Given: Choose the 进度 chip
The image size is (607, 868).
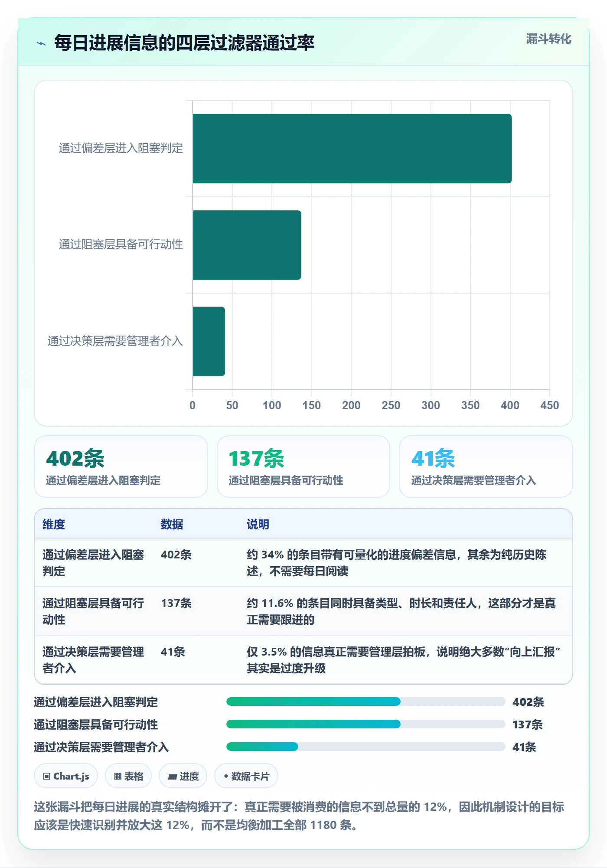Looking at the screenshot, I should point(183,776).
